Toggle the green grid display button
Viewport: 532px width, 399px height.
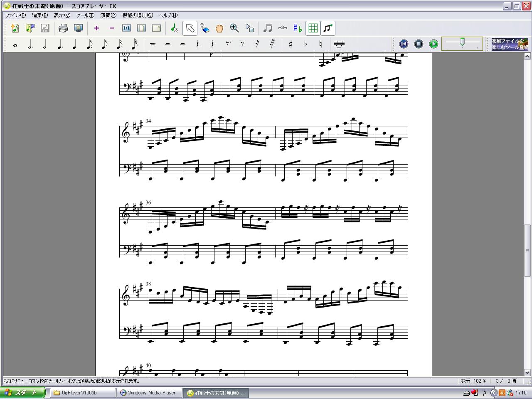313,28
